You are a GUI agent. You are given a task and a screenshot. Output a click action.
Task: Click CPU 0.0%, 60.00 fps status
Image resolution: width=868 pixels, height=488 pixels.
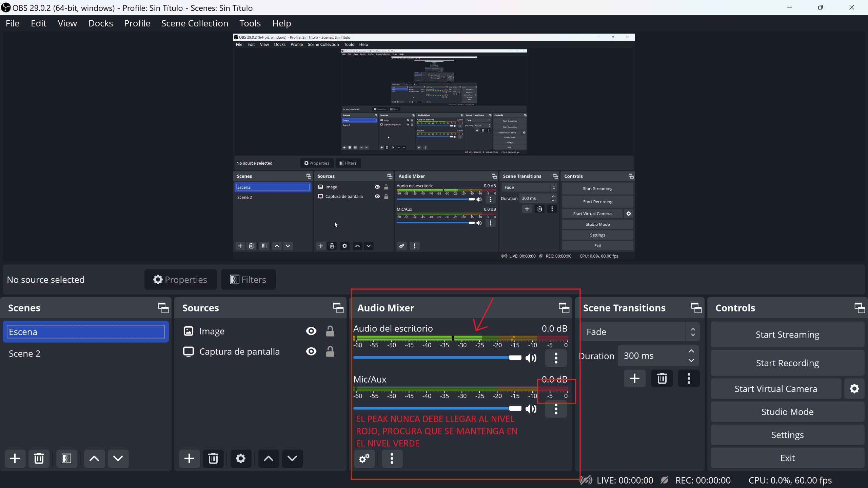(x=790, y=481)
